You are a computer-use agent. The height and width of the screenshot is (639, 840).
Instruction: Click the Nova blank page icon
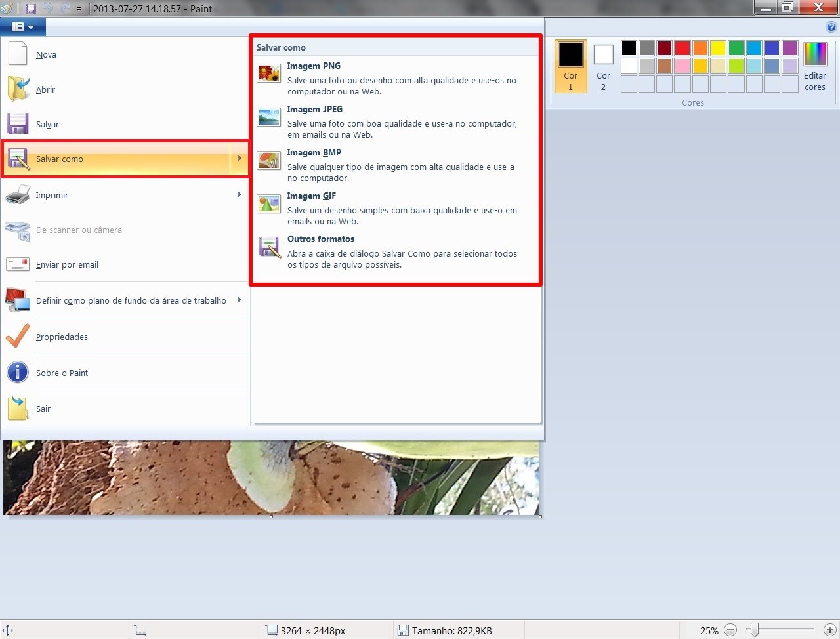18,54
